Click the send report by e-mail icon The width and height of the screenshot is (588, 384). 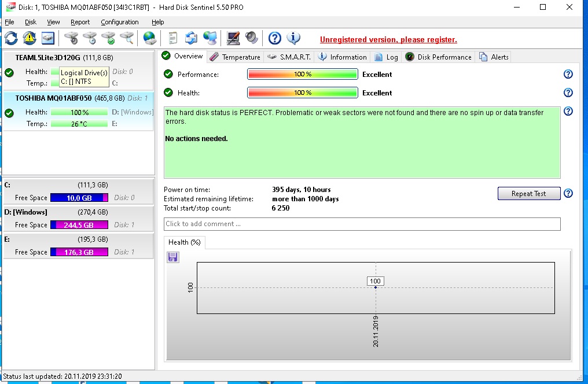[191, 38]
